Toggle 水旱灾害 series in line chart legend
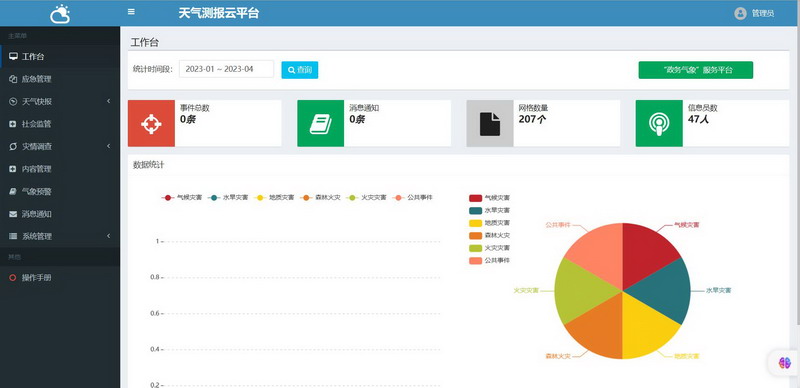Image resolution: width=800 pixels, height=388 pixels. point(229,198)
